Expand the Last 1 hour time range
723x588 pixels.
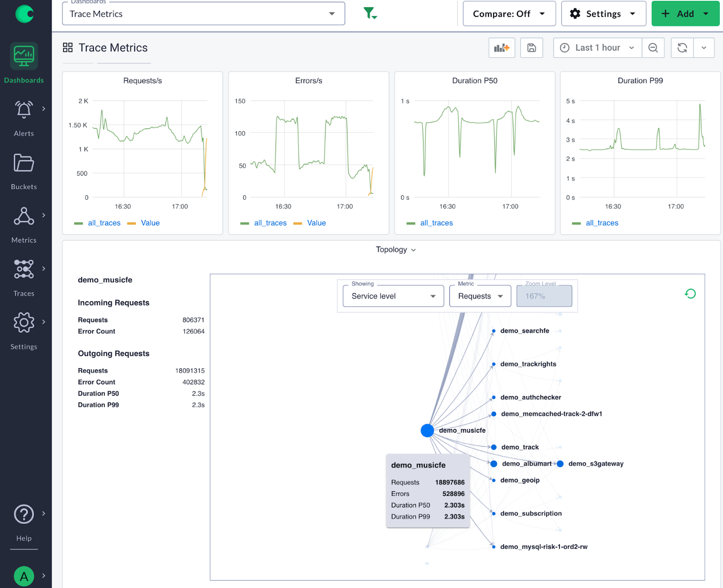(x=597, y=48)
